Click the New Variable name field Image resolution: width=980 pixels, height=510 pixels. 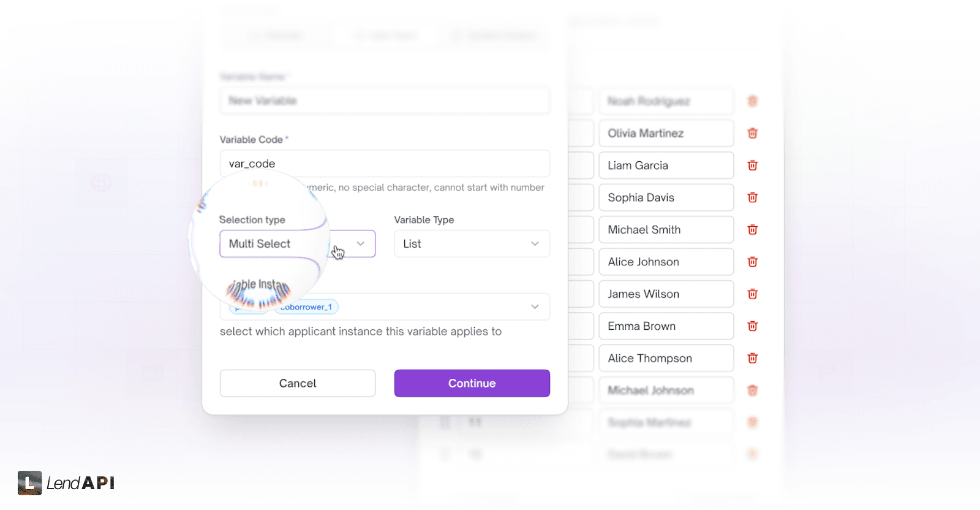pyautogui.click(x=385, y=101)
